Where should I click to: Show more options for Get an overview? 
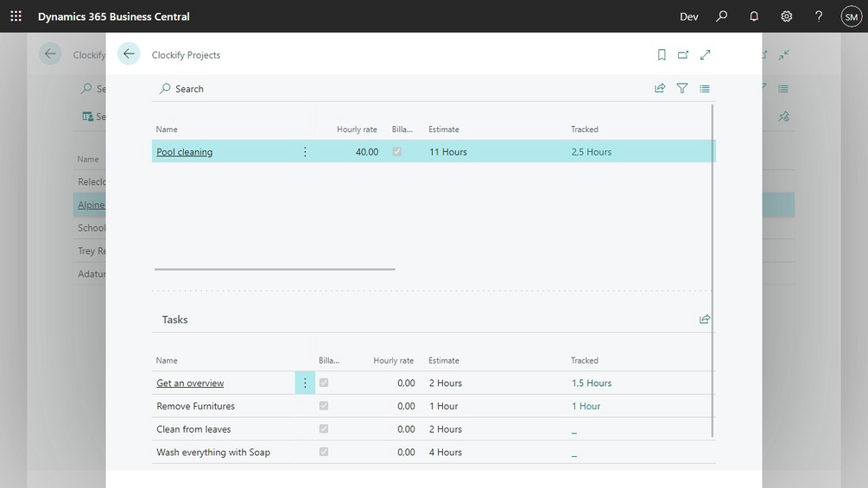click(x=305, y=383)
